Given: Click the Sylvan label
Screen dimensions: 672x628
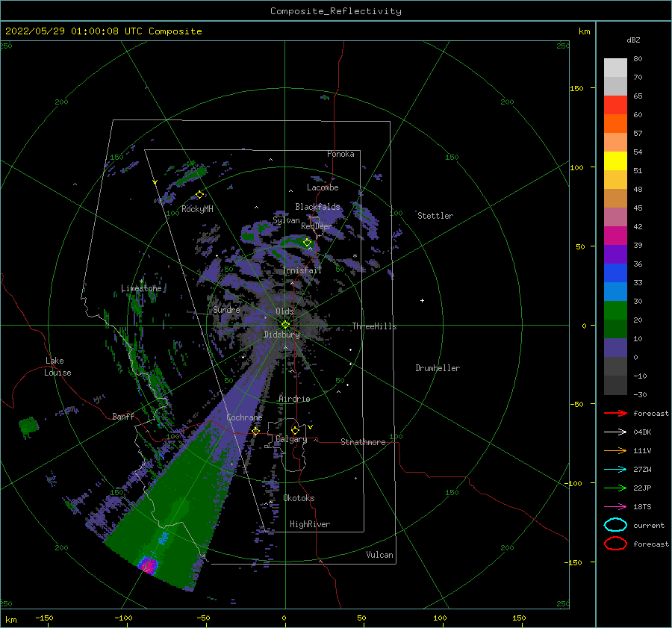Looking at the screenshot, I should [286, 220].
